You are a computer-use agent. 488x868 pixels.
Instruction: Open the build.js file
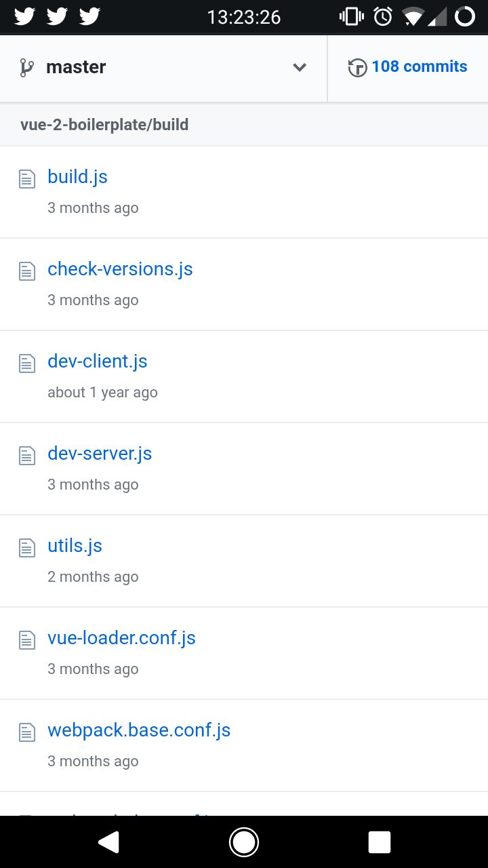[x=77, y=177]
